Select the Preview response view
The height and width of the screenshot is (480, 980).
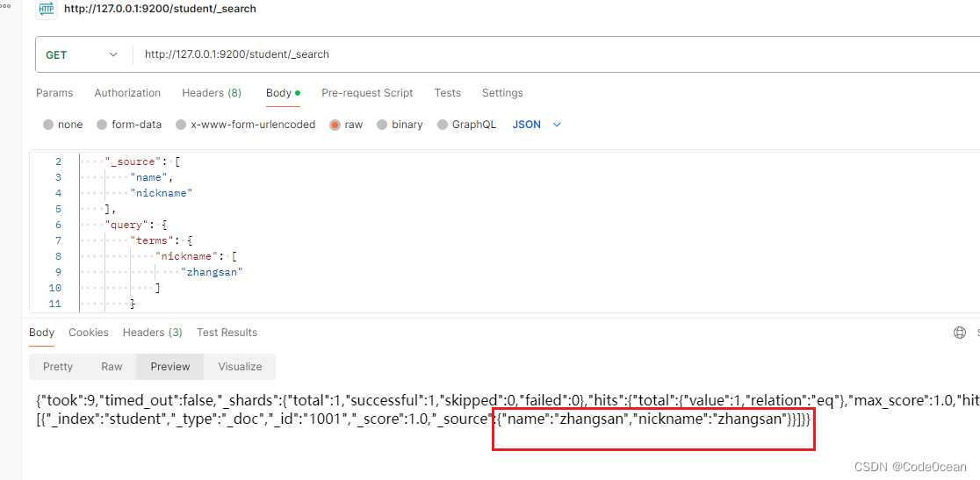(x=170, y=367)
